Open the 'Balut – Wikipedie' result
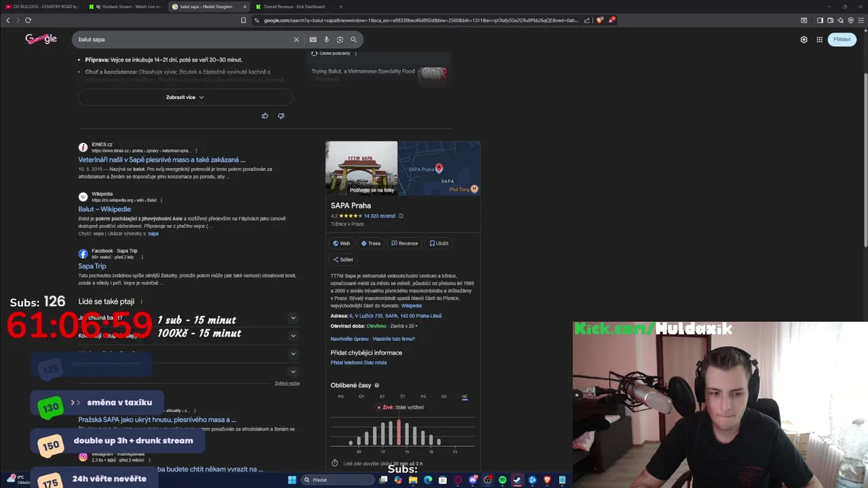Screen dimensions: 868x488 coord(104,209)
